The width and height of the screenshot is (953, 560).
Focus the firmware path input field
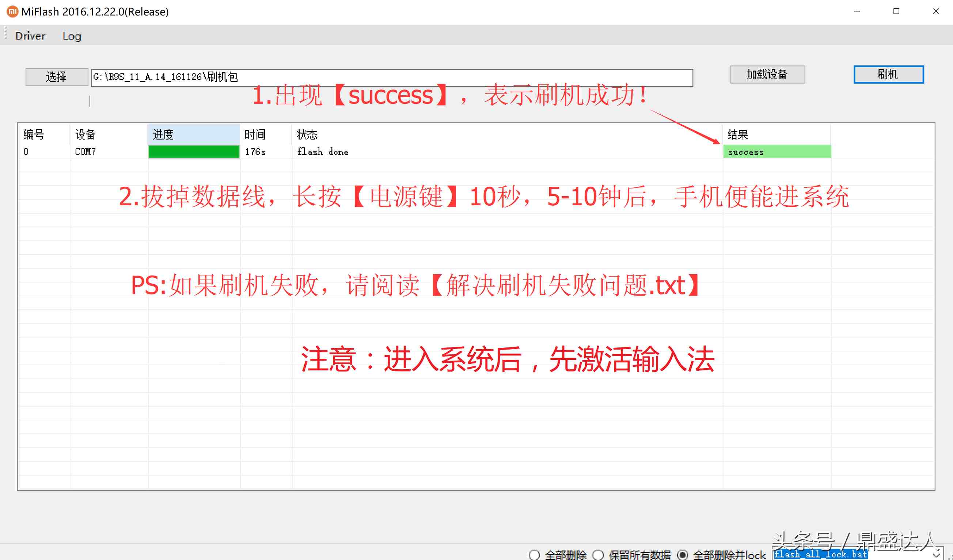click(392, 77)
